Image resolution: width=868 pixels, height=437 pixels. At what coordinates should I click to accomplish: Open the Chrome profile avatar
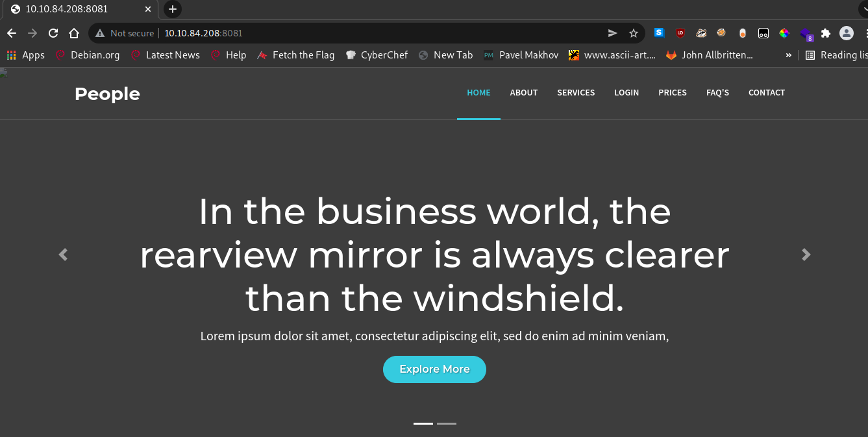(x=846, y=33)
